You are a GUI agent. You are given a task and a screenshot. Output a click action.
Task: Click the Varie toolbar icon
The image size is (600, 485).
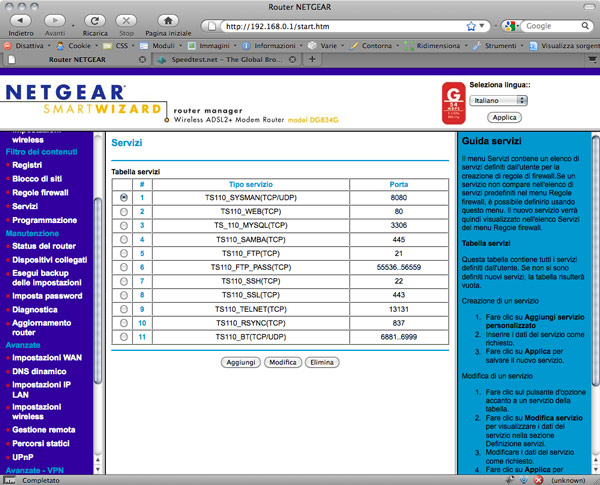(312, 46)
